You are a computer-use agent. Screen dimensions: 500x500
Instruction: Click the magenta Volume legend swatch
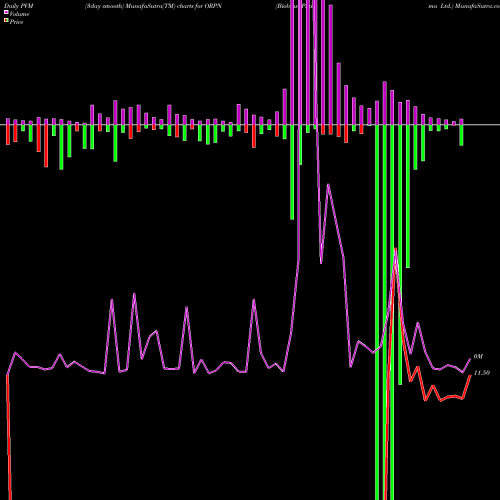coord(6,12)
